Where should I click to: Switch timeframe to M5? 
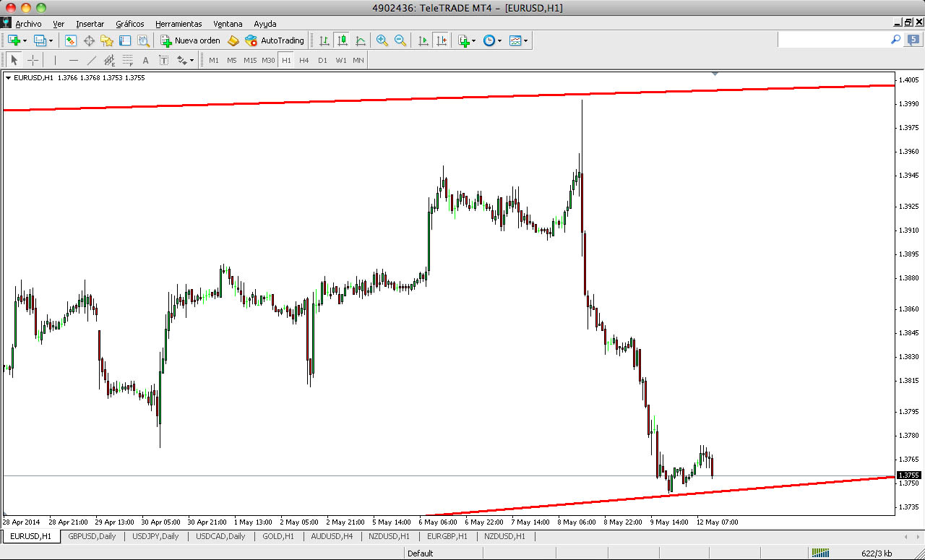[x=232, y=60]
